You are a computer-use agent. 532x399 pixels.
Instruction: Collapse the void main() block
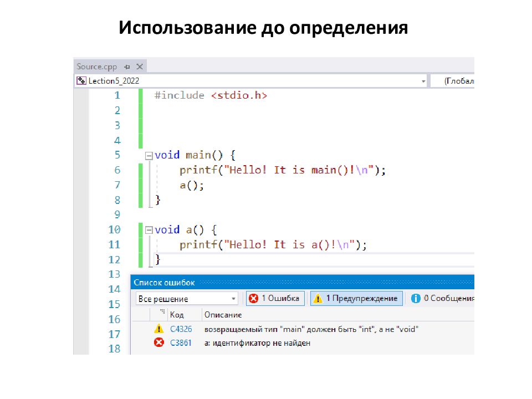coord(149,156)
